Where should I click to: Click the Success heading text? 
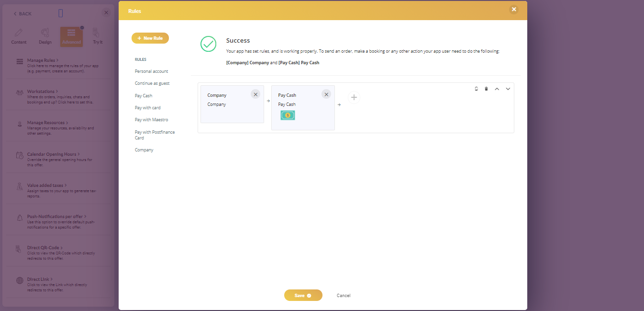pos(238,41)
